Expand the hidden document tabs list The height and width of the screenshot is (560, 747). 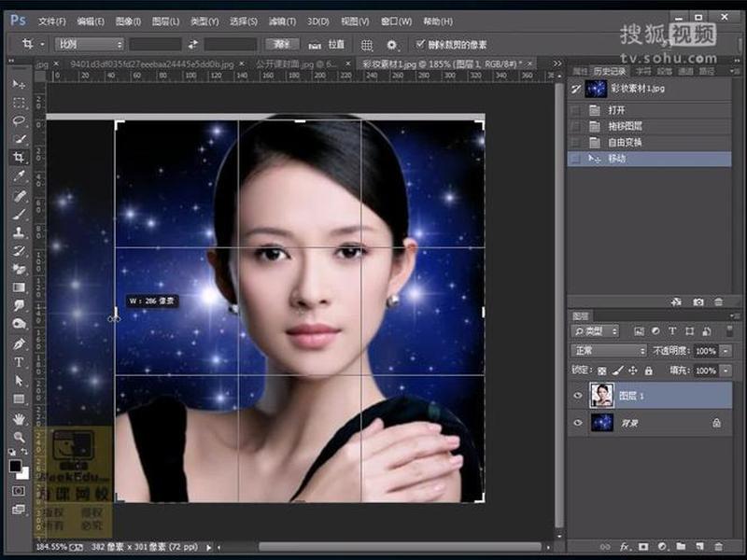click(x=557, y=63)
